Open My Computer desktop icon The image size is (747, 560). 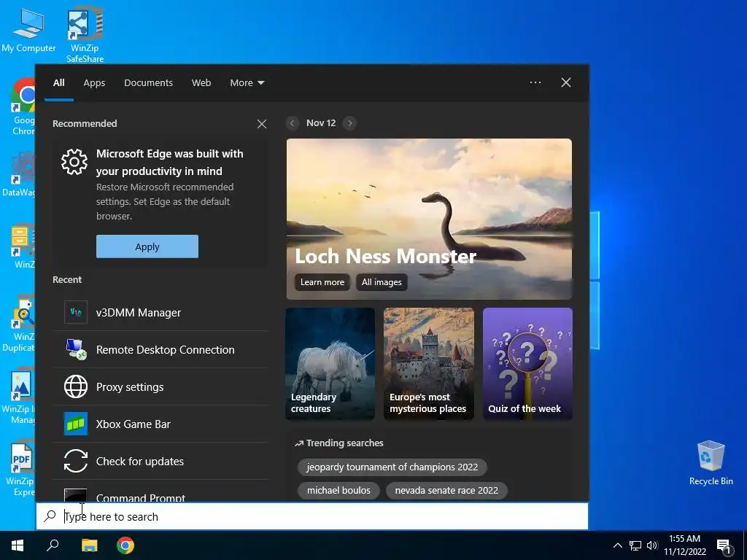tap(28, 30)
